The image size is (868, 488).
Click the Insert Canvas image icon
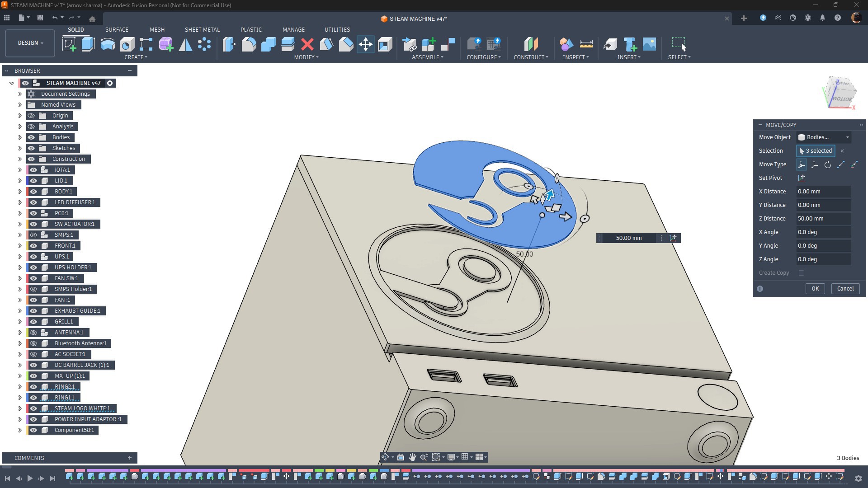(x=649, y=44)
